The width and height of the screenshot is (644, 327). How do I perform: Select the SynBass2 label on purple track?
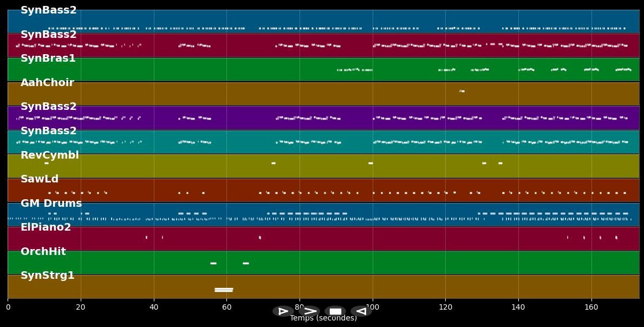coord(49,107)
